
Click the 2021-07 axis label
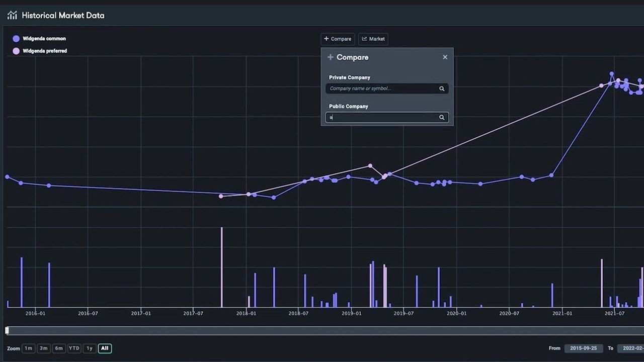(x=614, y=314)
